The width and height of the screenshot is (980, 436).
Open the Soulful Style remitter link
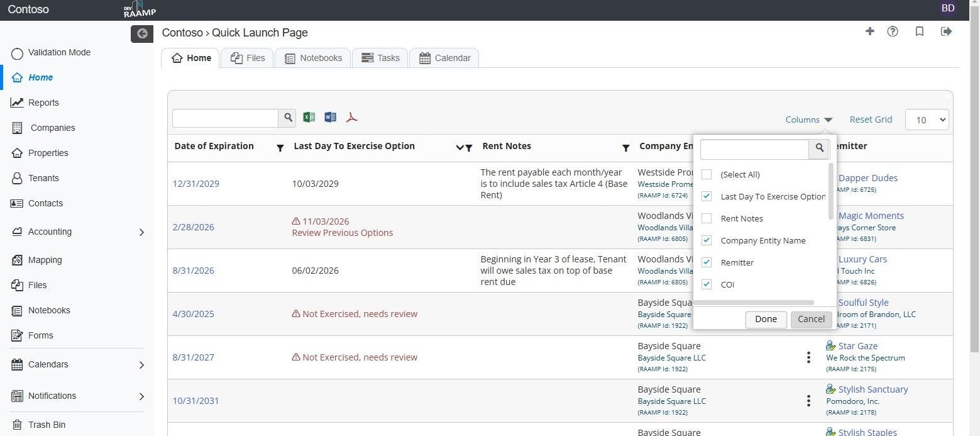tap(863, 303)
